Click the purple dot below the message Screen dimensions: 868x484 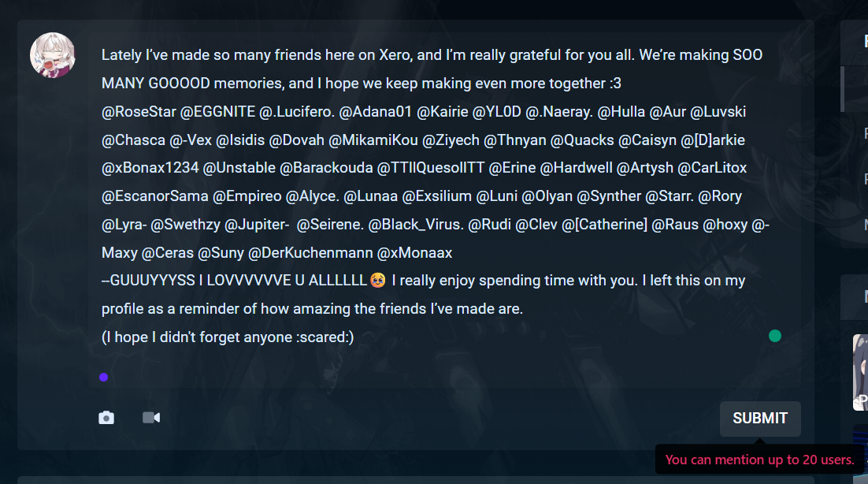103,377
